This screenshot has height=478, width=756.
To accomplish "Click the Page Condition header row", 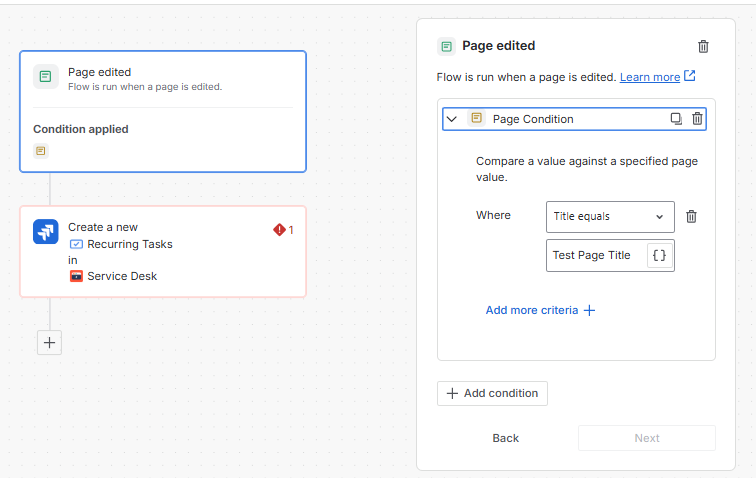I will 574,119.
